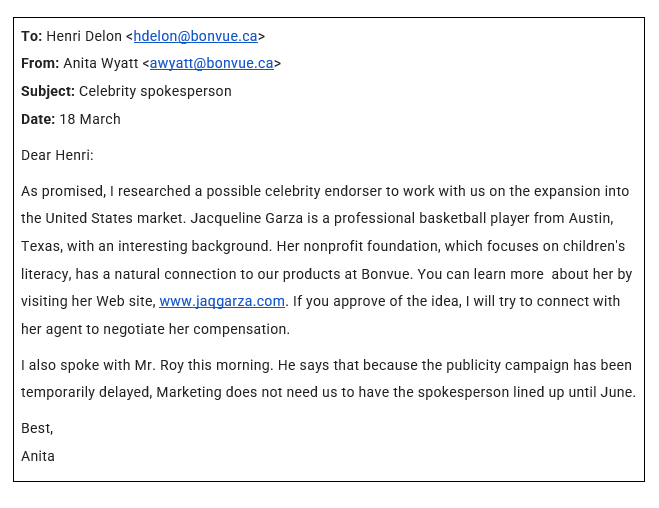The image size is (659, 508).
Task: Click the word "Austin" in the email
Action: point(589,218)
